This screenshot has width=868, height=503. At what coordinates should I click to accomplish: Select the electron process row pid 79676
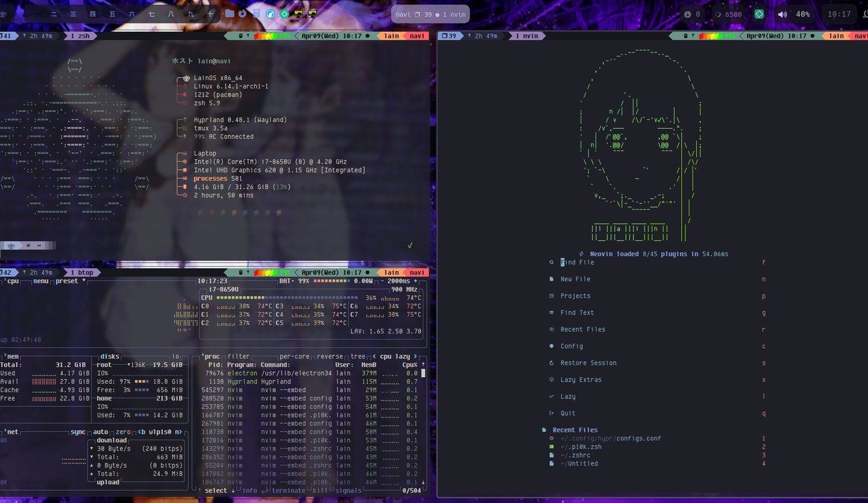pyautogui.click(x=310, y=373)
